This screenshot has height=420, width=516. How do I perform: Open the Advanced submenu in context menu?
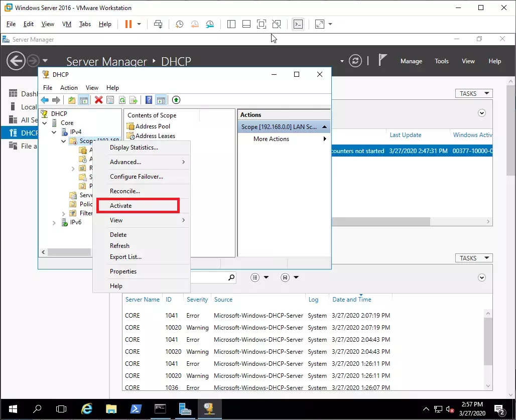pos(142,162)
